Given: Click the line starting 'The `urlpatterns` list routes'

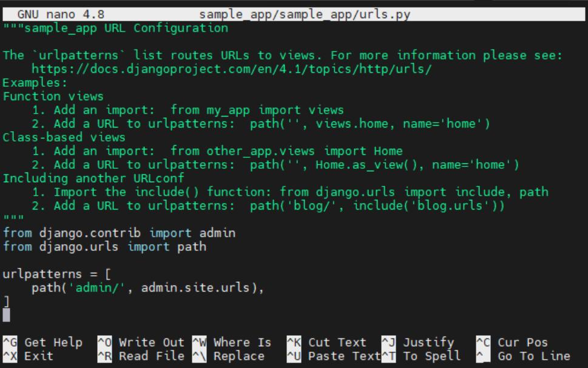Looking at the screenshot, I should click(x=283, y=55).
